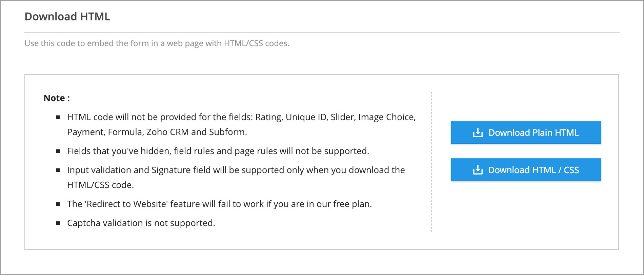Click the 'HTML/CSS code.' continuation line
Screen dimensions: 644x275
[101, 185]
